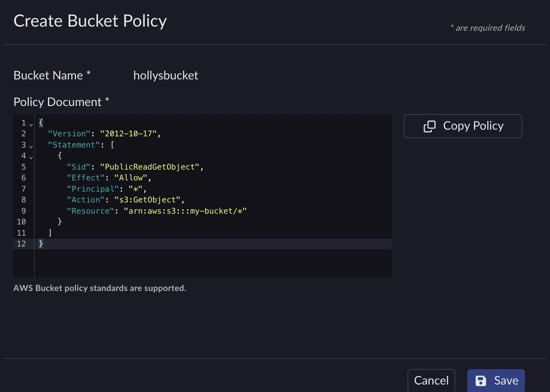550x392 pixels.
Task: Collapse the Statement fold arrow on line 3
Action: (x=31, y=146)
